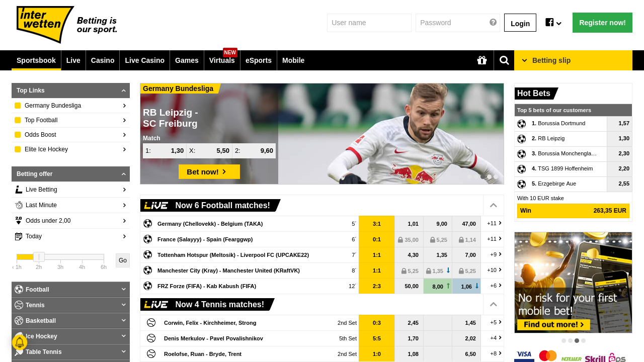Focus the User name input field
This screenshot has width=644, height=362.
point(369,23)
